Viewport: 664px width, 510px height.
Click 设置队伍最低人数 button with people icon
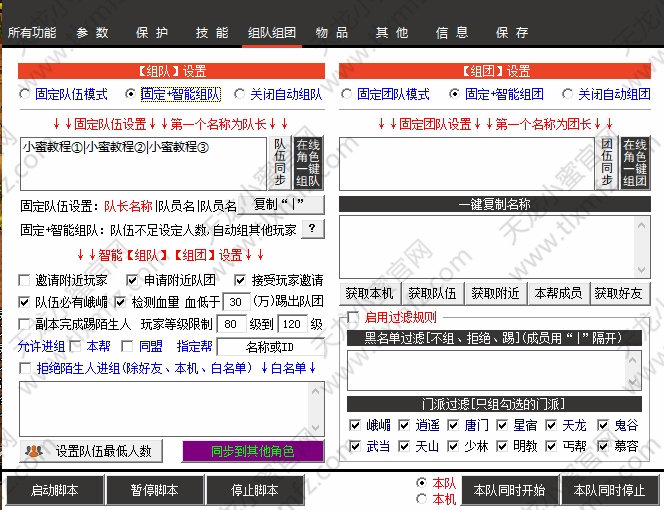(x=91, y=451)
